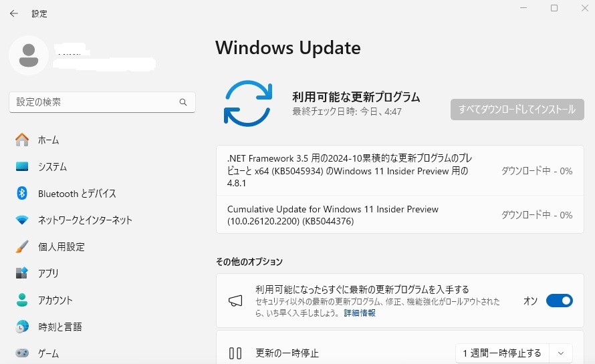Click the Windows Update sync arrows icon

tap(248, 103)
